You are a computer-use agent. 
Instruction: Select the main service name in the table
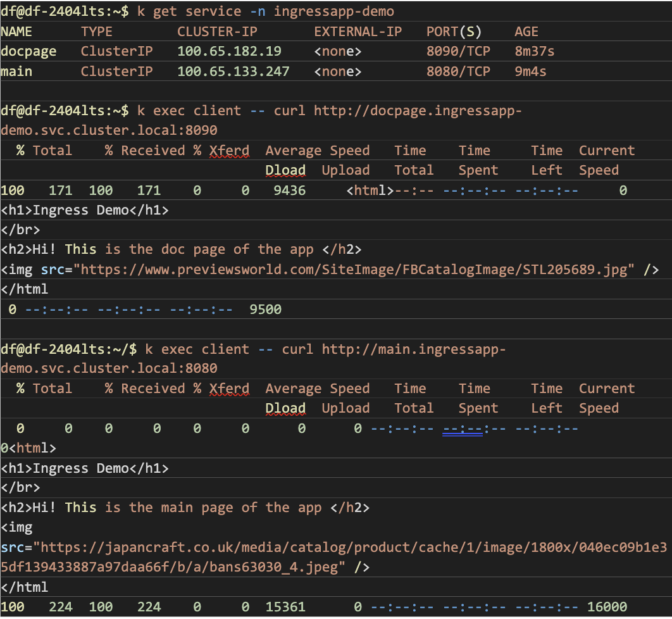pos(16,72)
